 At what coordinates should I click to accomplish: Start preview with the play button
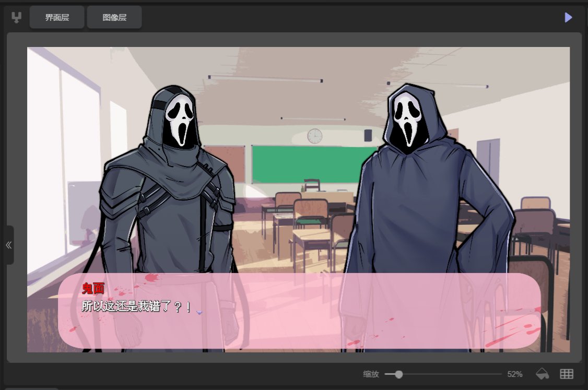pyautogui.click(x=568, y=17)
